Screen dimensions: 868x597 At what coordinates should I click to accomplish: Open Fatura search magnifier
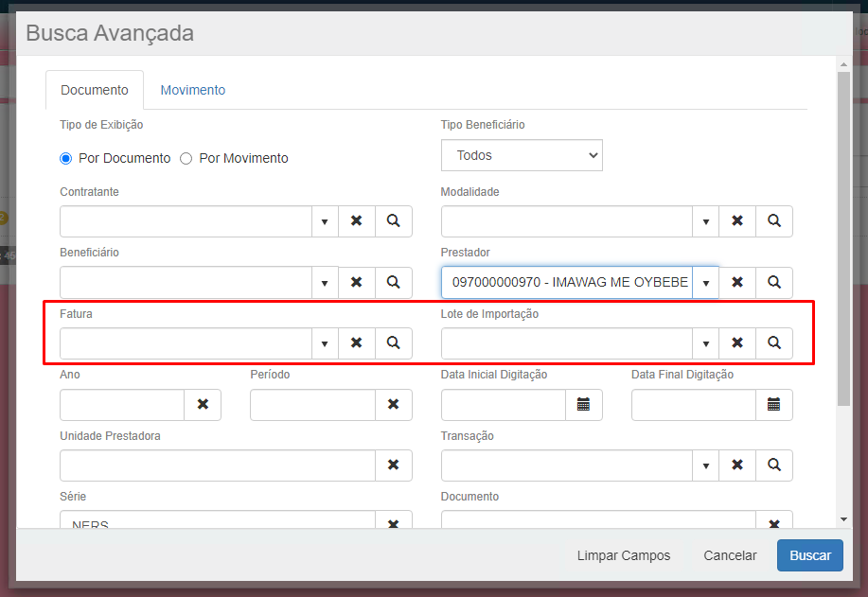[394, 343]
